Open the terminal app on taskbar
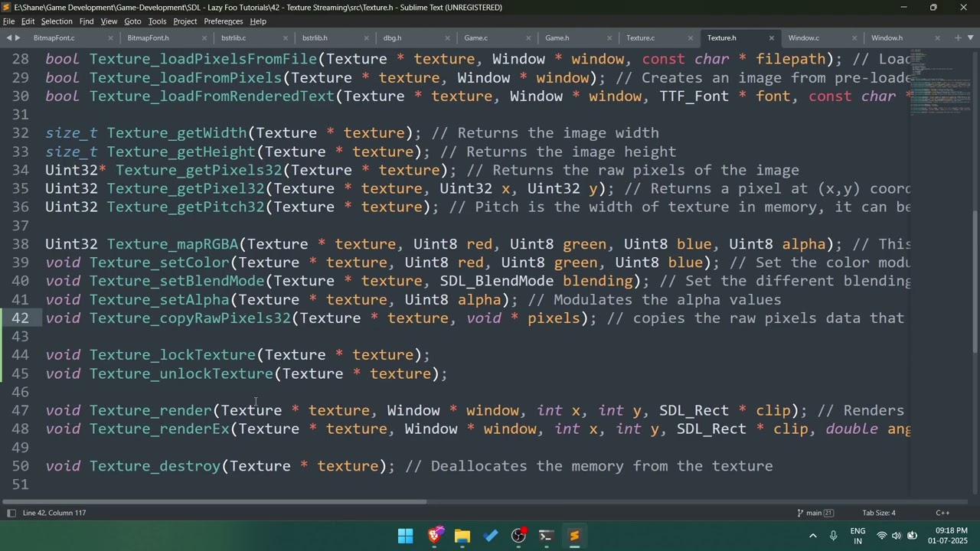Viewport: 980px width, 551px height. [x=547, y=536]
